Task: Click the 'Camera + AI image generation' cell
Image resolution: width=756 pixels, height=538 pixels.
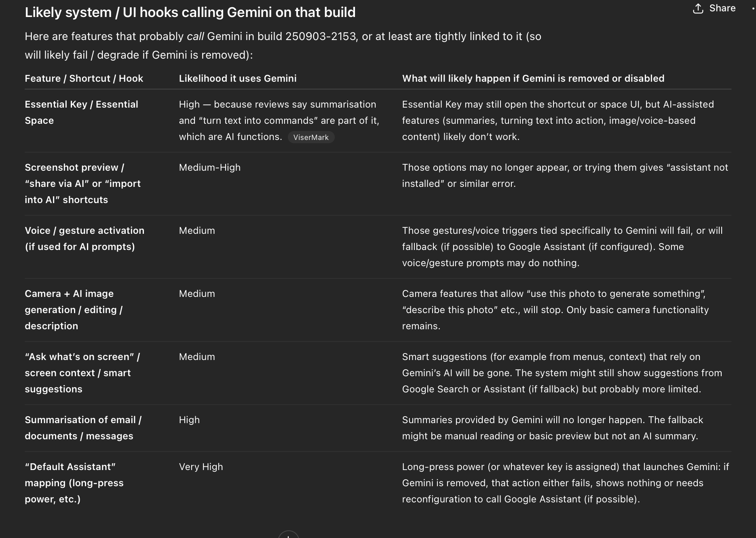Action: tap(73, 310)
